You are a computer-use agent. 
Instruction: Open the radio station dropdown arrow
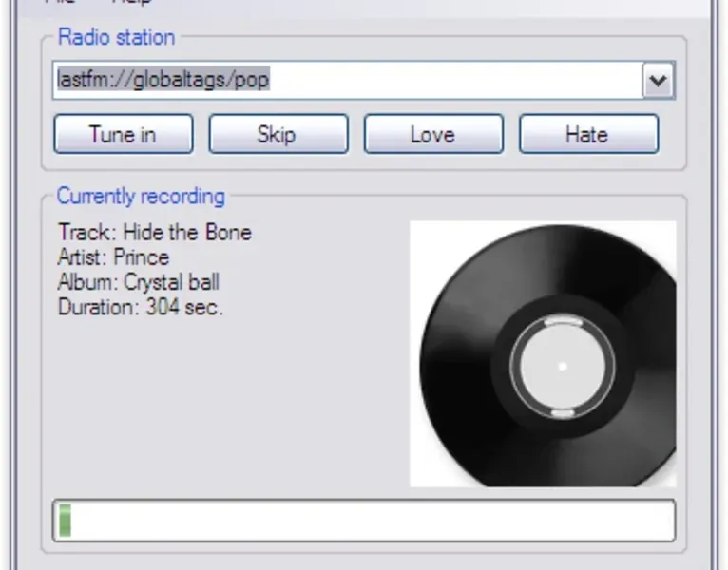658,81
